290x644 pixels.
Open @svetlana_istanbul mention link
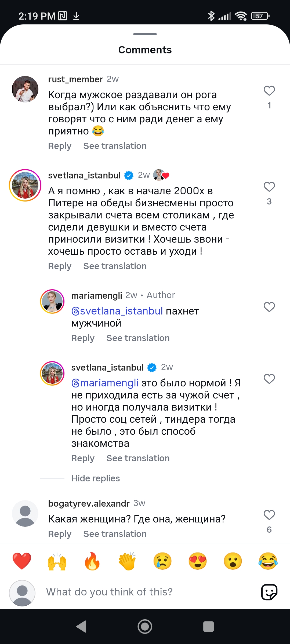117,311
